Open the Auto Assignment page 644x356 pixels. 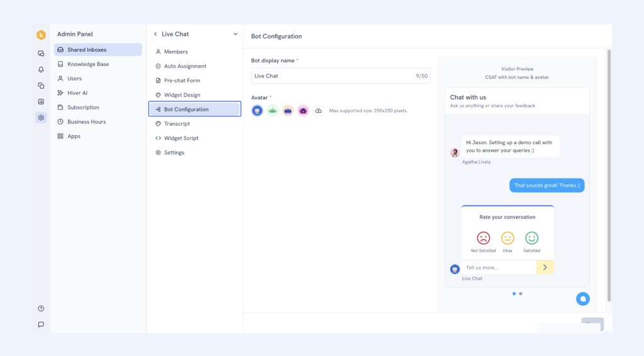185,66
